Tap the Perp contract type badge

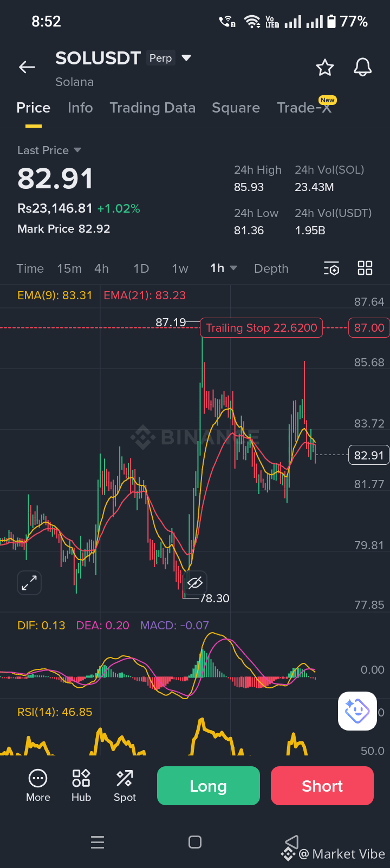tap(160, 58)
